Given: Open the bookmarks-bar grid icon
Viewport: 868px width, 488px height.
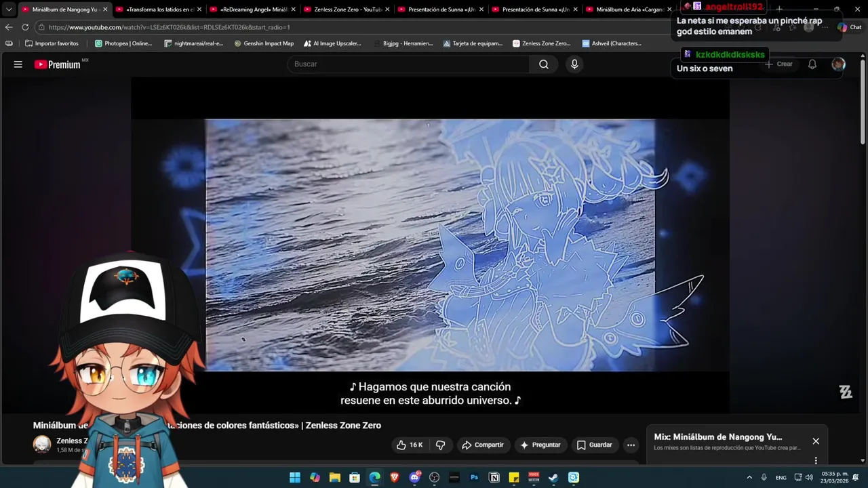Looking at the screenshot, I should coord(8,43).
